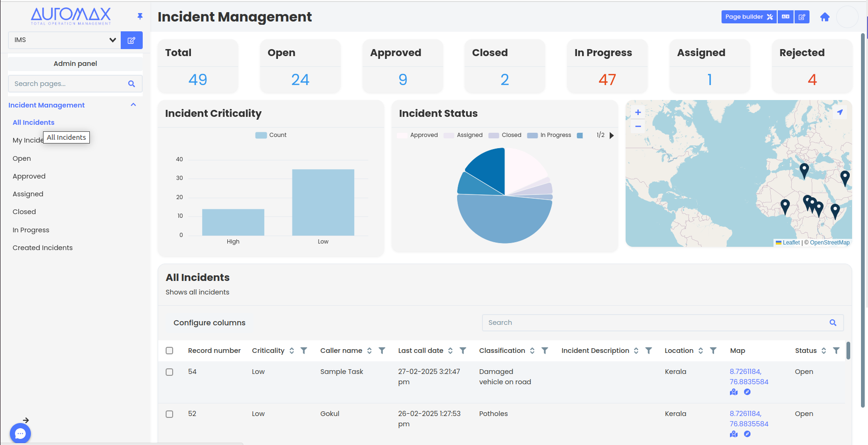Zoom in on the map
868x445 pixels.
[638, 112]
